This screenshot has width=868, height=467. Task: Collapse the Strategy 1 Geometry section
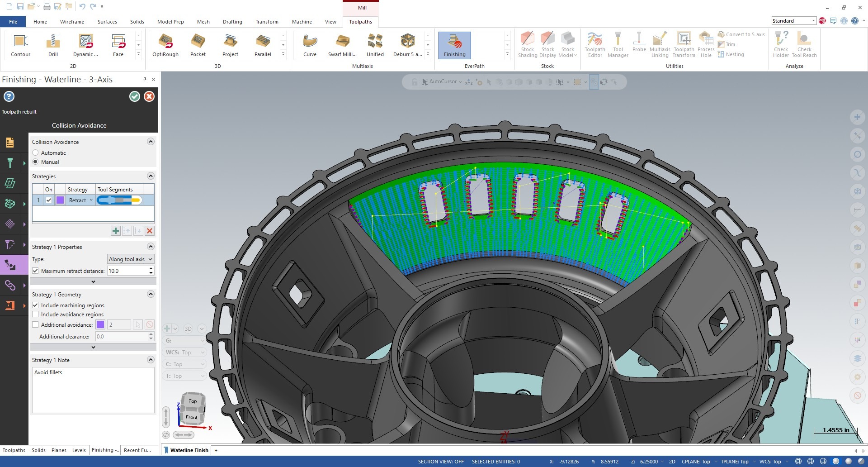(x=151, y=294)
